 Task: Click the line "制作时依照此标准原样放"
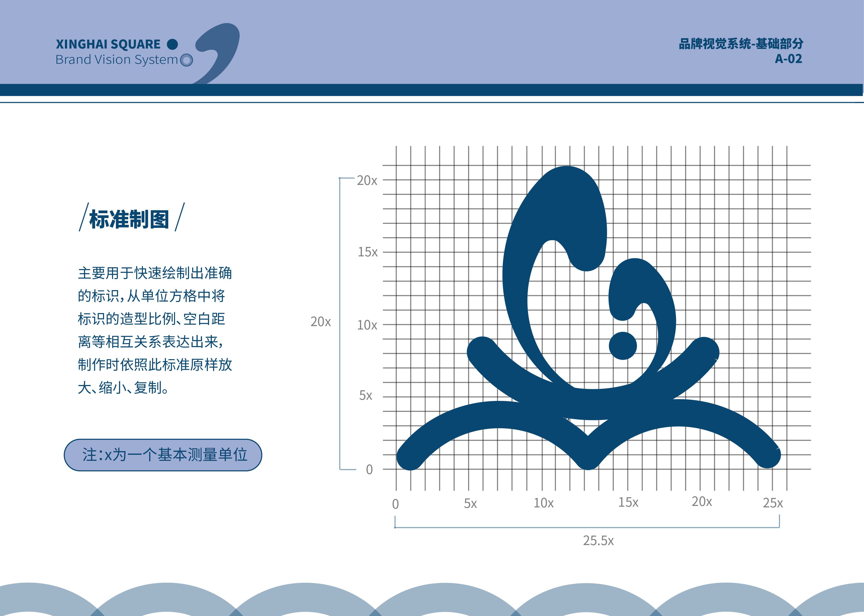point(155,364)
